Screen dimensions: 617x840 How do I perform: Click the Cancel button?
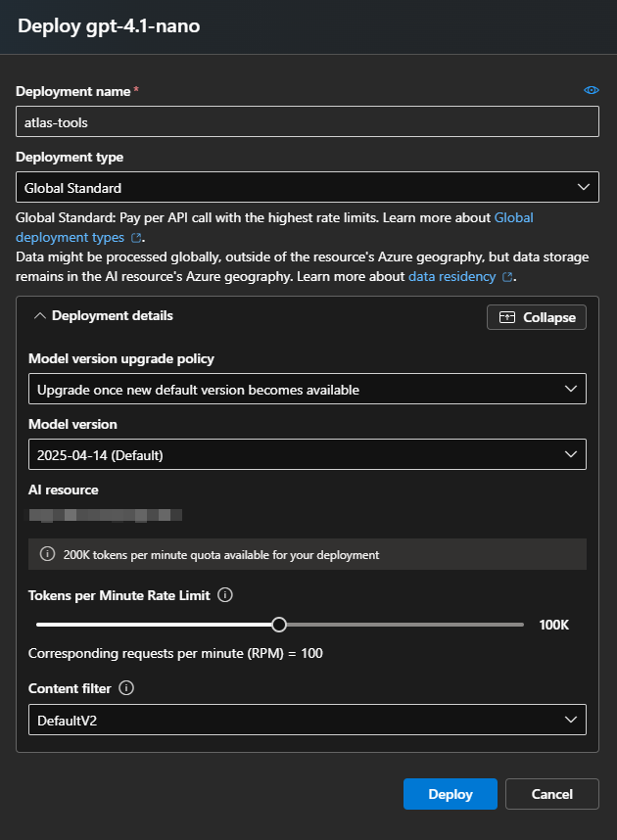[552, 794]
